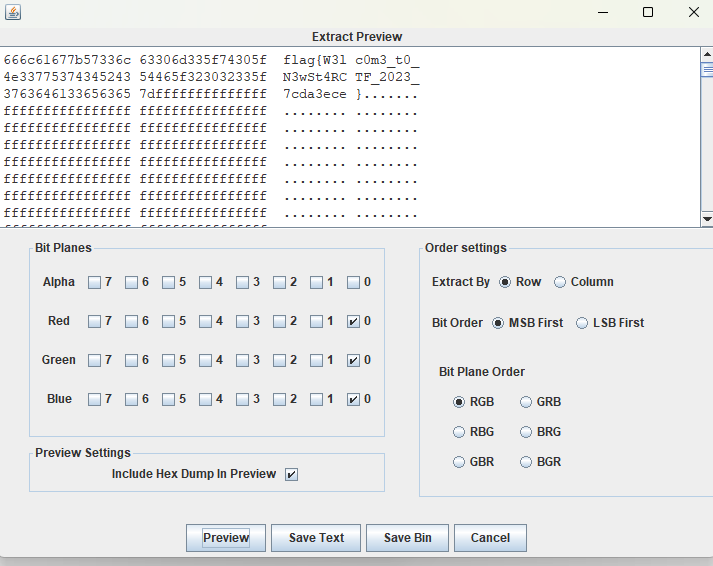Click the Preview button
This screenshot has height=566, width=713.
(226, 538)
